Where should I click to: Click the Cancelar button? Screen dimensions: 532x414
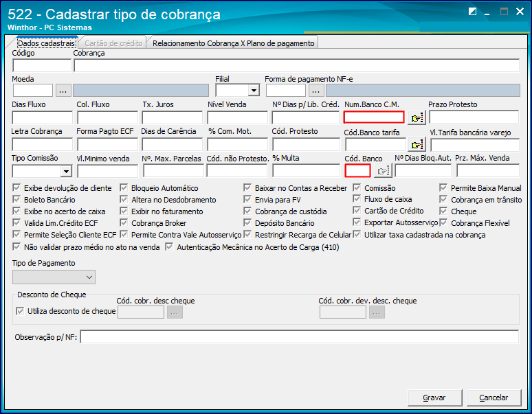click(x=494, y=398)
